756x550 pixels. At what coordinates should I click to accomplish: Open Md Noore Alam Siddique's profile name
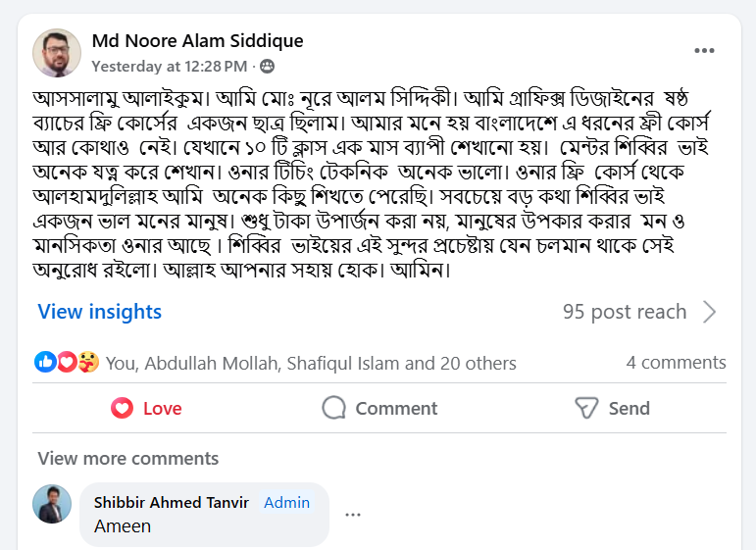pyautogui.click(x=197, y=41)
